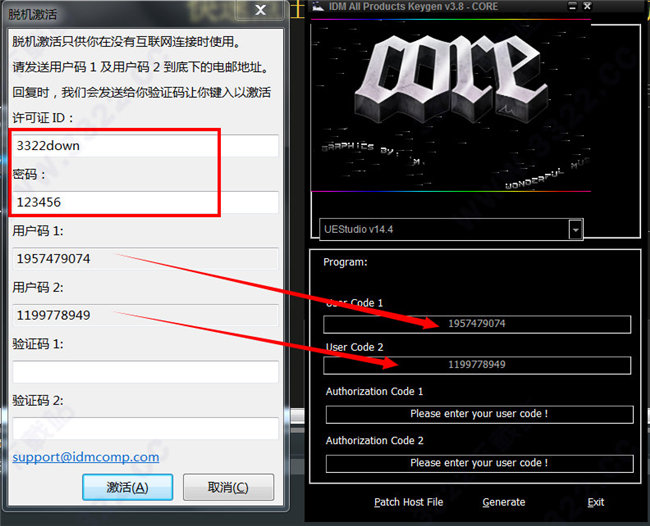
Task: Click the 验证码 2: label
Action: 38,400
